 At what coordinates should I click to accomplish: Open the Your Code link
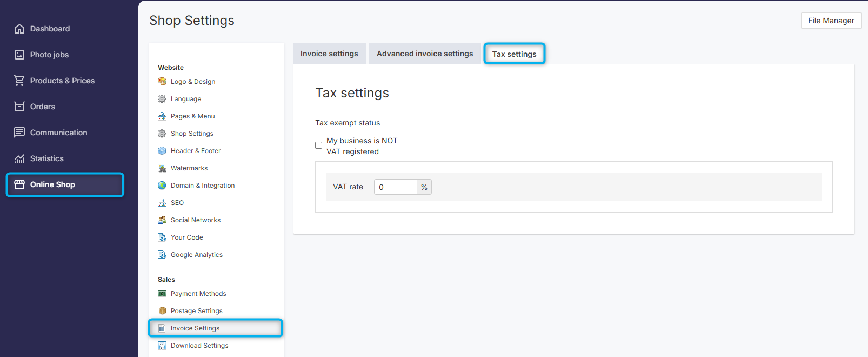point(187,237)
